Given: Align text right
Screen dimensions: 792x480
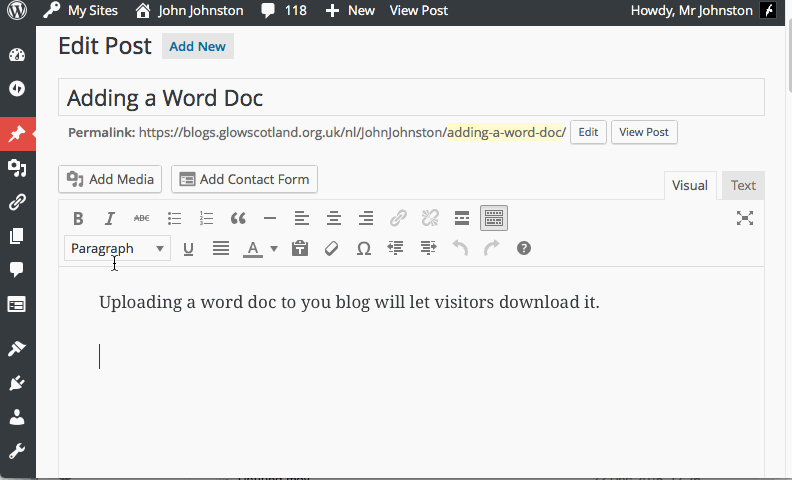Looking at the screenshot, I should click(x=366, y=218).
